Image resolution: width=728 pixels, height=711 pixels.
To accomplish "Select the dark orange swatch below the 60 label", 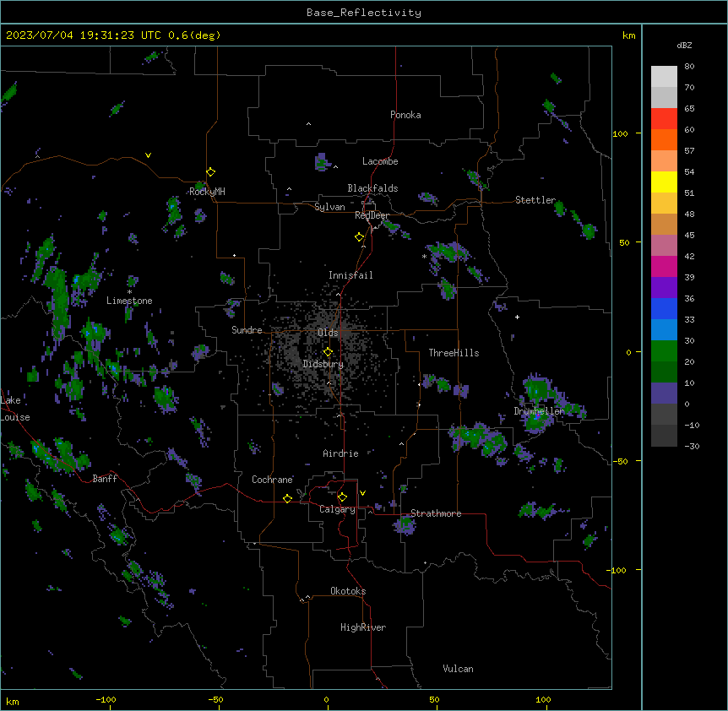I will 664,139.
